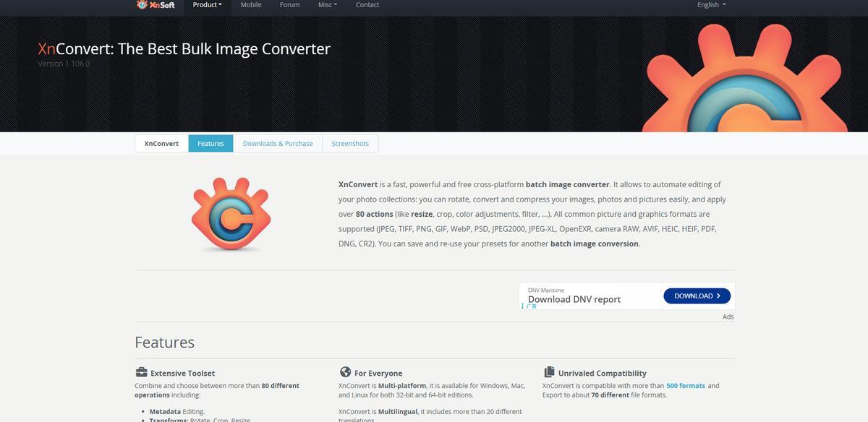Follow the 500 formats link
This screenshot has width=868, height=422.
click(x=685, y=386)
